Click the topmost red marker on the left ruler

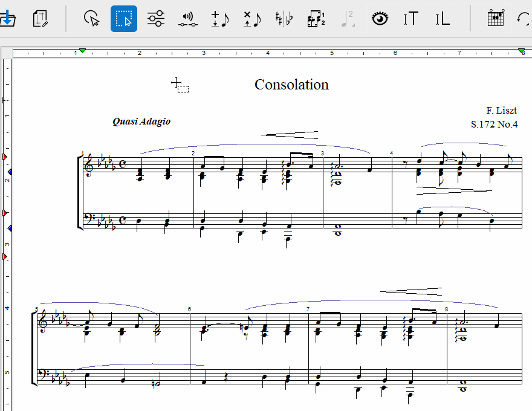pyautogui.click(x=5, y=157)
